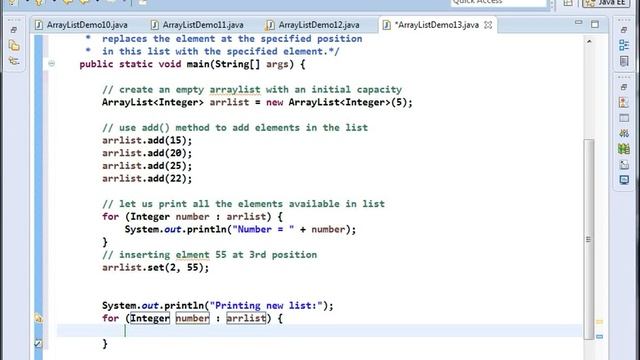Image resolution: width=640 pixels, height=360 pixels.
Task: Select the linked 'number' template field
Action: point(192,318)
